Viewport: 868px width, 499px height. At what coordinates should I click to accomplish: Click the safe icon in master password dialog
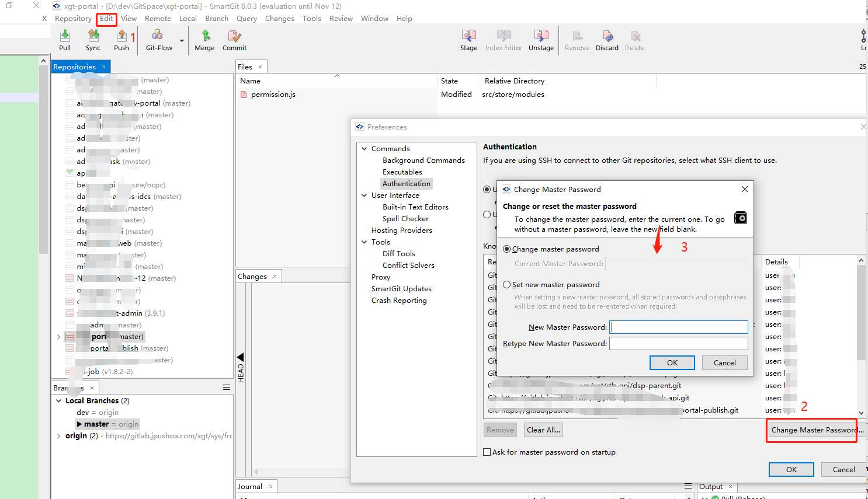pyautogui.click(x=741, y=218)
